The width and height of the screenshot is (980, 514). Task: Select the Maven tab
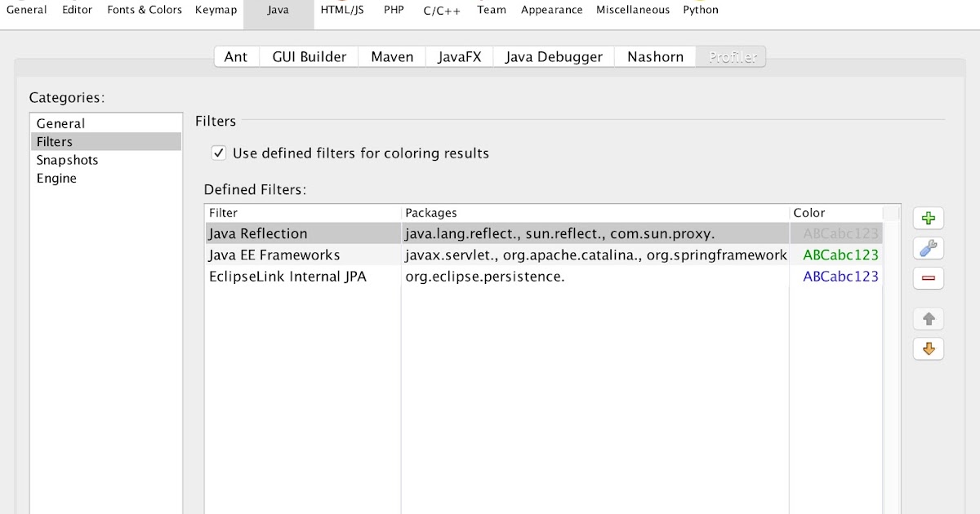[x=391, y=56]
